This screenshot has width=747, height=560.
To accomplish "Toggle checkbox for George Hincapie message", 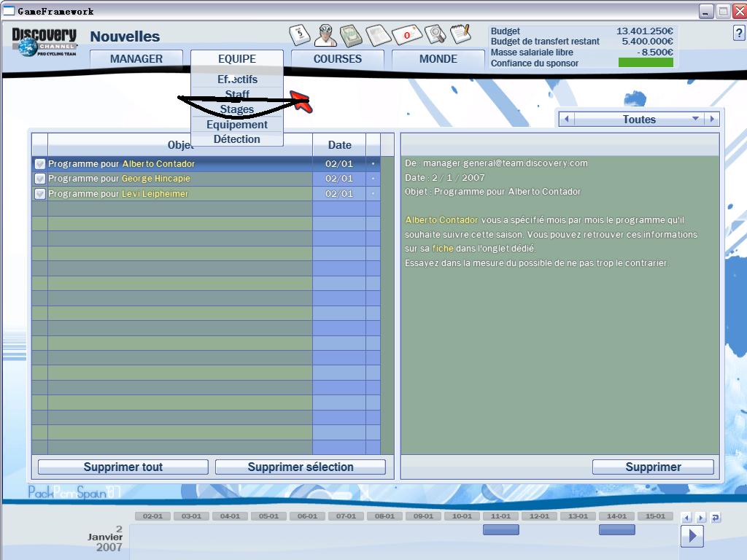I will point(40,179).
